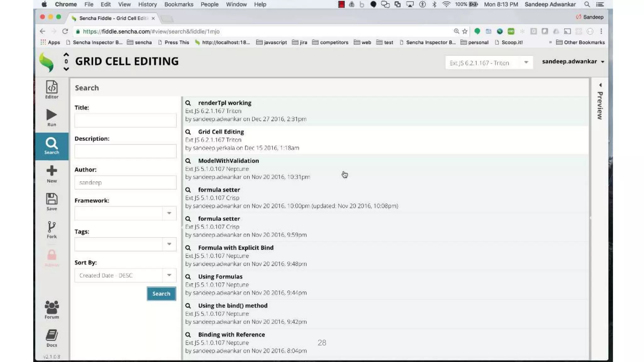Open the Scoop.it! bookmark

point(508,42)
